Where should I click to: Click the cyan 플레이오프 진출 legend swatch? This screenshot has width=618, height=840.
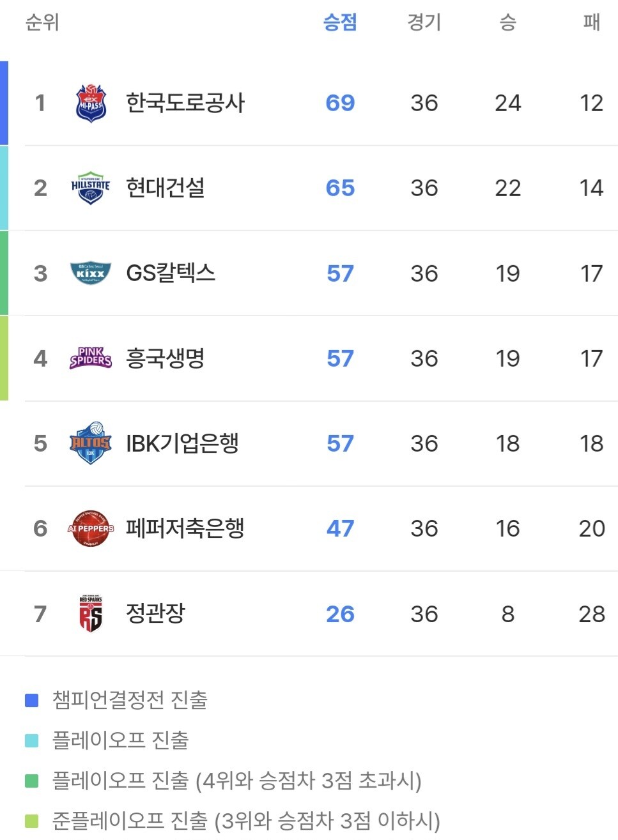(31, 740)
